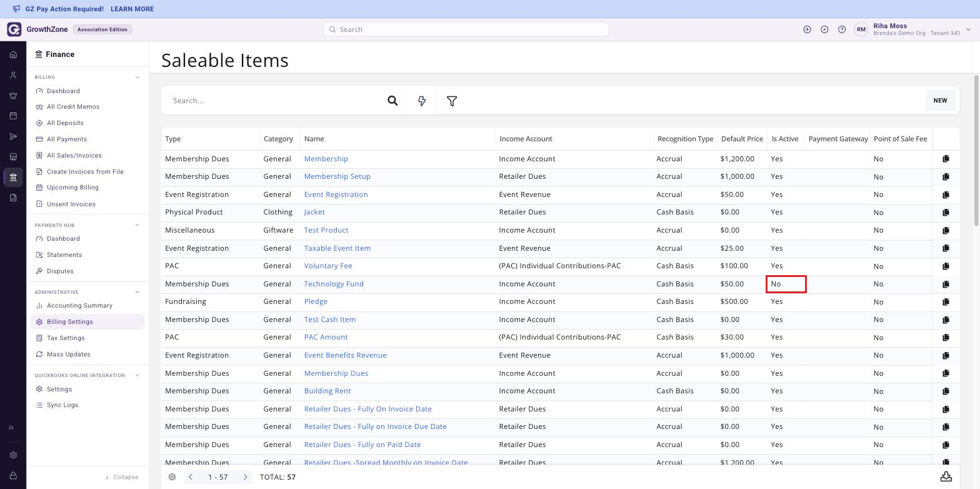980x489 pixels.
Task: Sort by the Default Price column header
Action: click(742, 139)
